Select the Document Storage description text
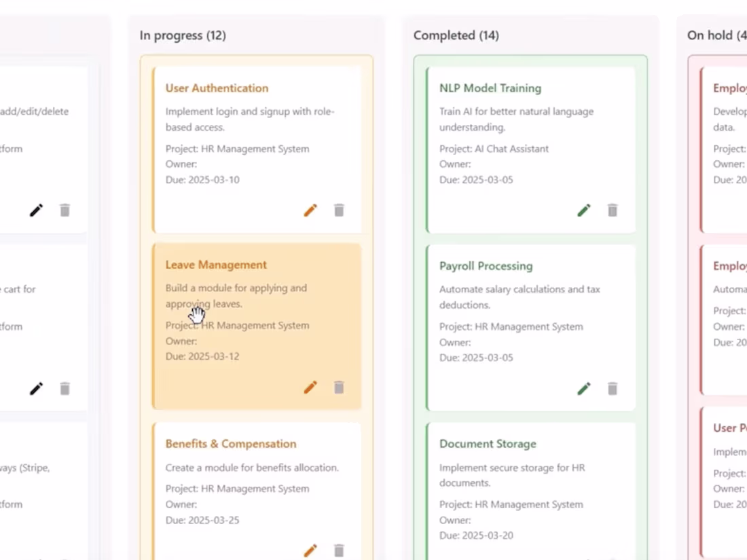Image resolution: width=747 pixels, height=560 pixels. 511,475
